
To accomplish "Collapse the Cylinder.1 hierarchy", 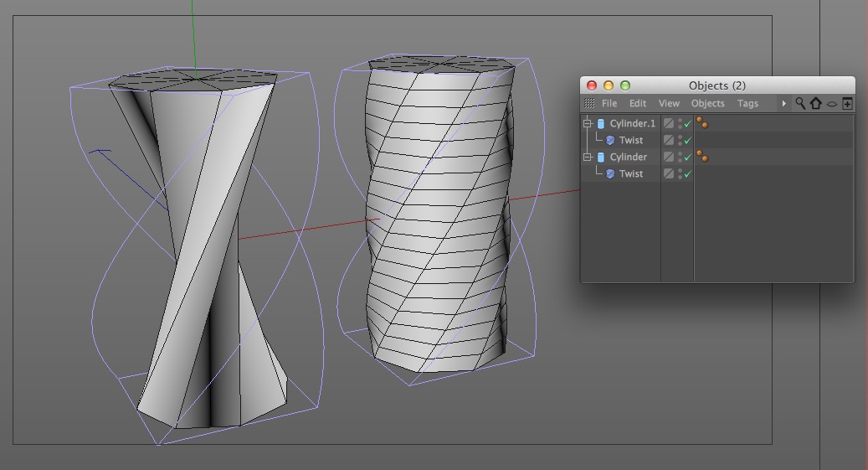I will (588, 124).
